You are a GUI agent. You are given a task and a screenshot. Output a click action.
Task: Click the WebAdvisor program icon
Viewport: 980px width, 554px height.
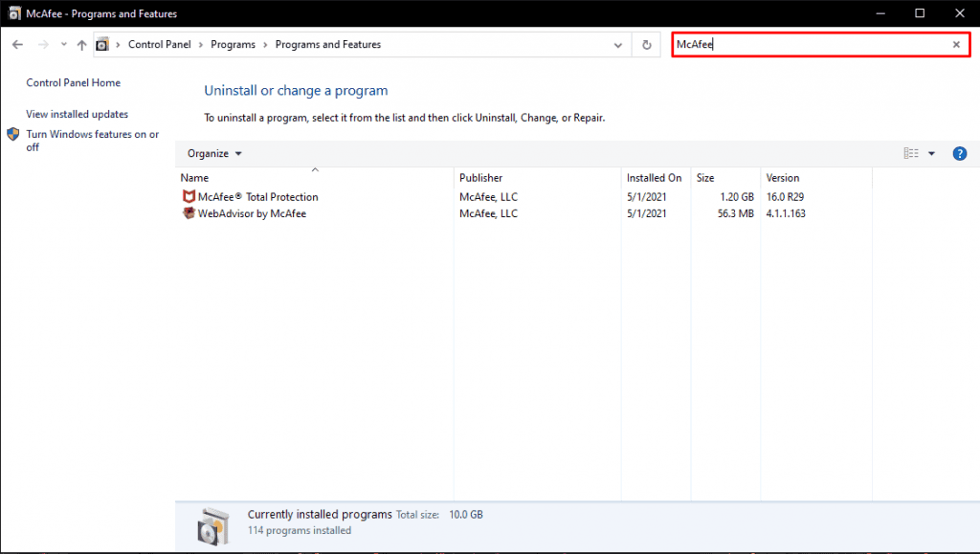point(189,213)
